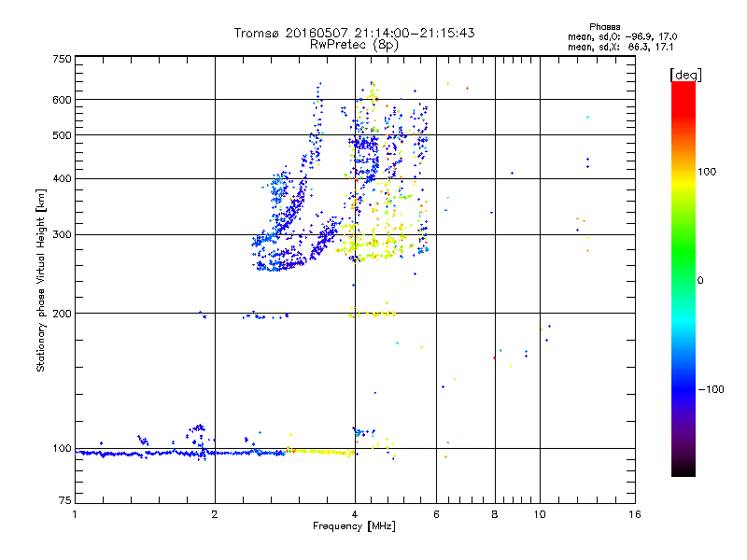Viewport: 747px width, 560px height.
Task: Click the x-axis tick label '8'
Action: (495, 514)
